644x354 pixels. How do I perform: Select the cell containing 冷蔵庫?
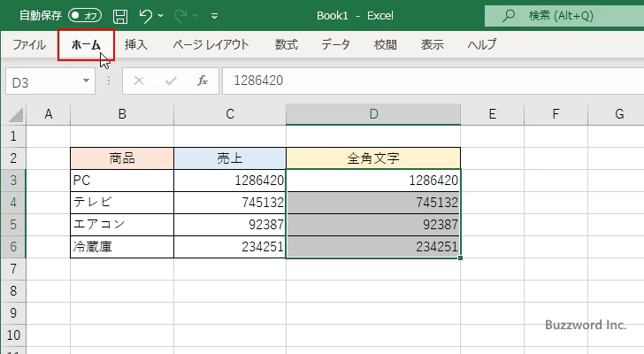point(122,247)
